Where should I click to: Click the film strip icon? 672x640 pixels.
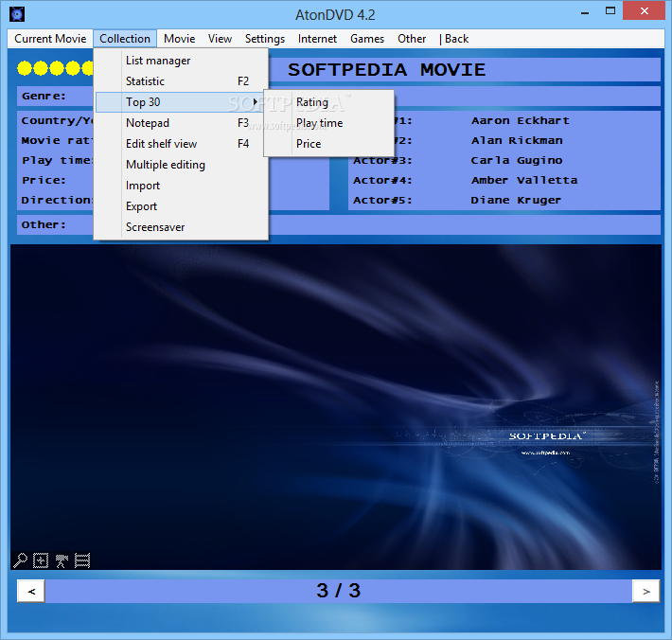(82, 560)
